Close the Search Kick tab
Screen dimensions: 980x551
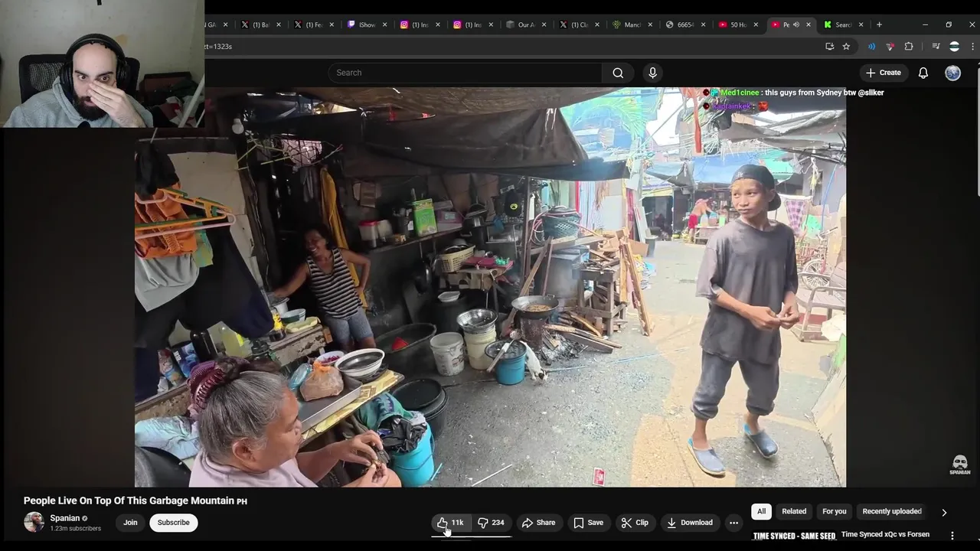pos(861,24)
